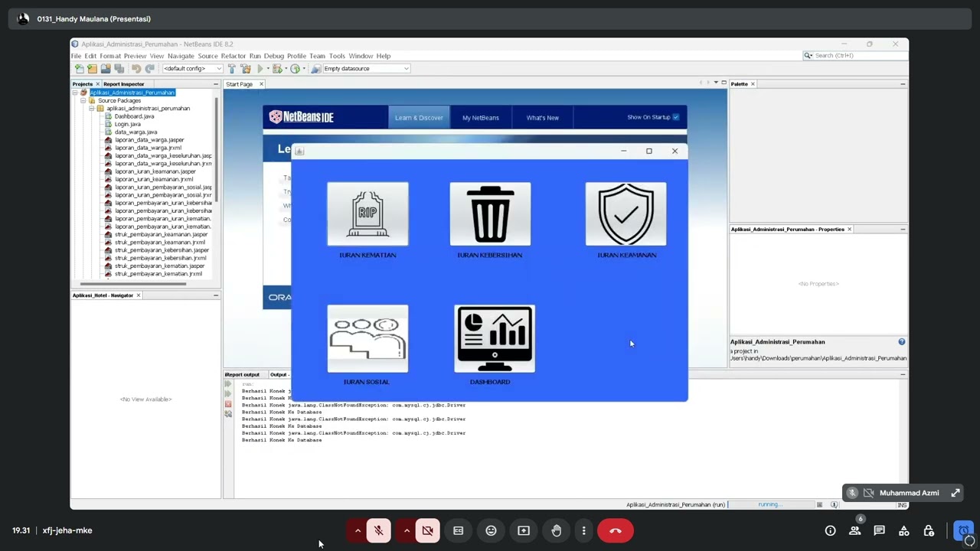Open default config dropdown
980x551 pixels.
pyautogui.click(x=192, y=69)
